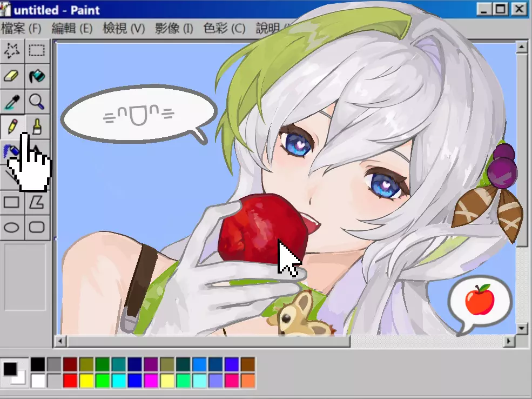Pick the purple palette swatch
This screenshot has width=532, height=399.
[151, 364]
